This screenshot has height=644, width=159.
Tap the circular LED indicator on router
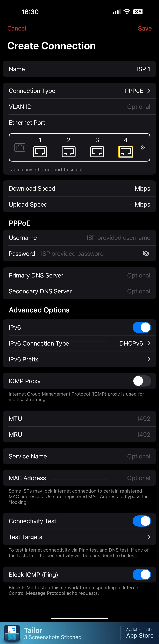pyautogui.click(x=142, y=148)
